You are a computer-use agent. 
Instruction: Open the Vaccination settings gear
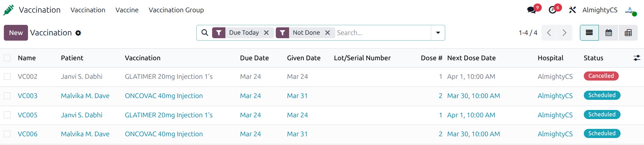click(78, 33)
